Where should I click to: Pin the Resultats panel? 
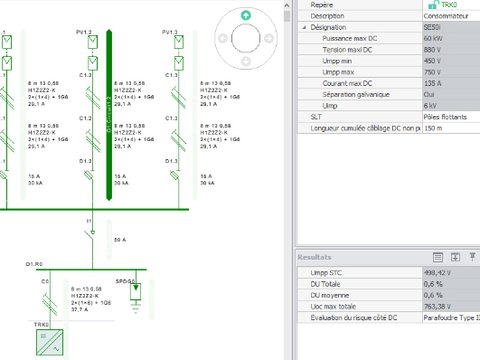tap(472, 257)
